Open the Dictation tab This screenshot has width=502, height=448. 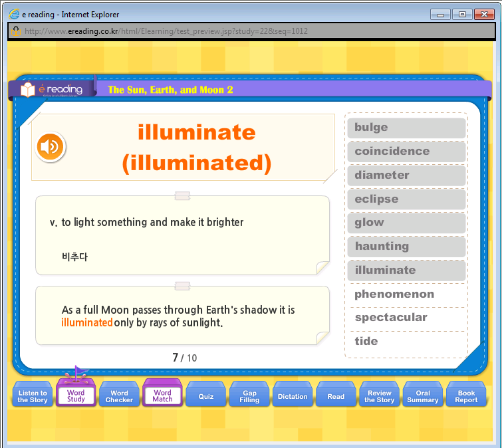click(293, 395)
